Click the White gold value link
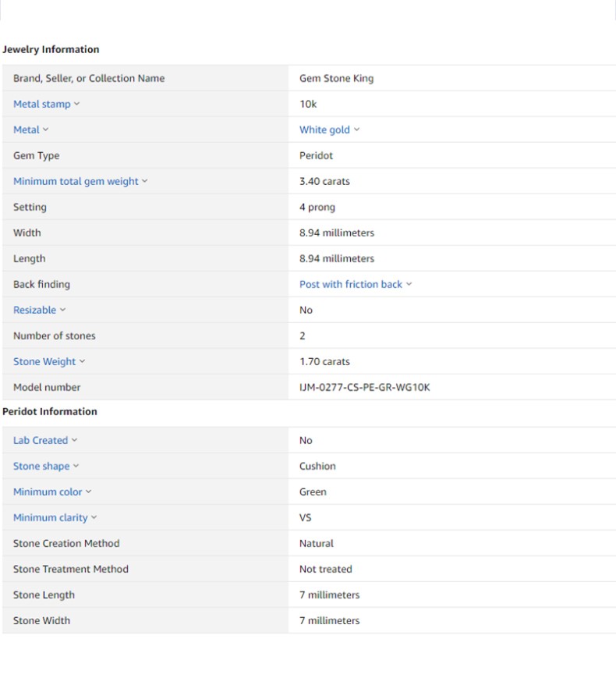 [x=329, y=130]
